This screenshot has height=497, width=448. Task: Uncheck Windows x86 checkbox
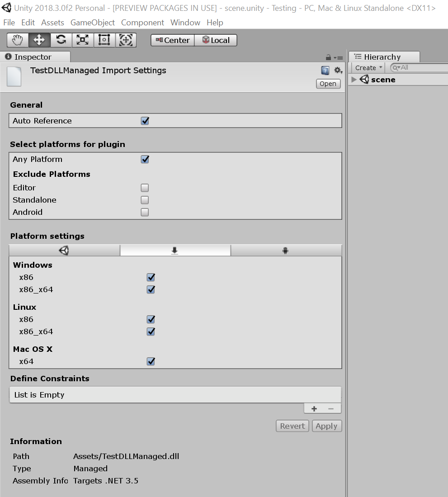click(x=151, y=277)
